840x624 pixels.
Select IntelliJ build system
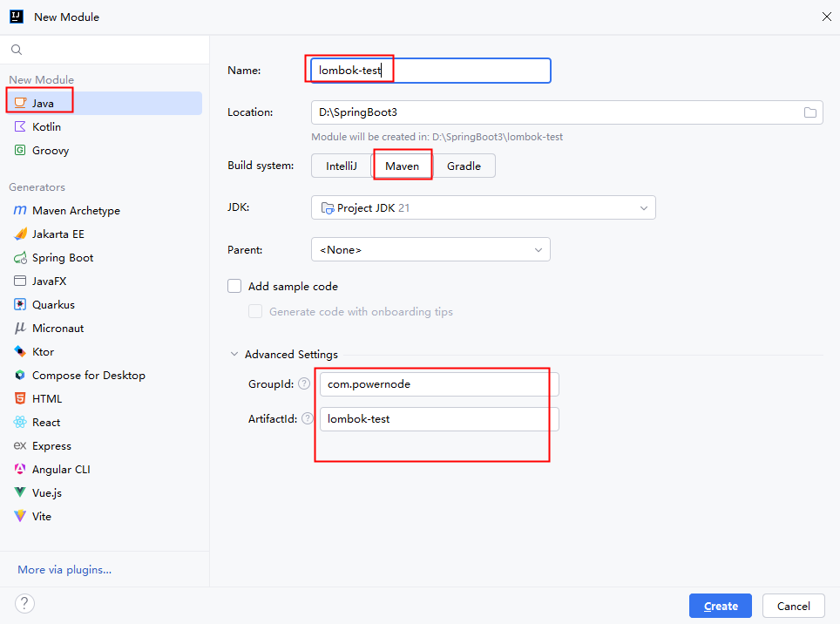[342, 166]
